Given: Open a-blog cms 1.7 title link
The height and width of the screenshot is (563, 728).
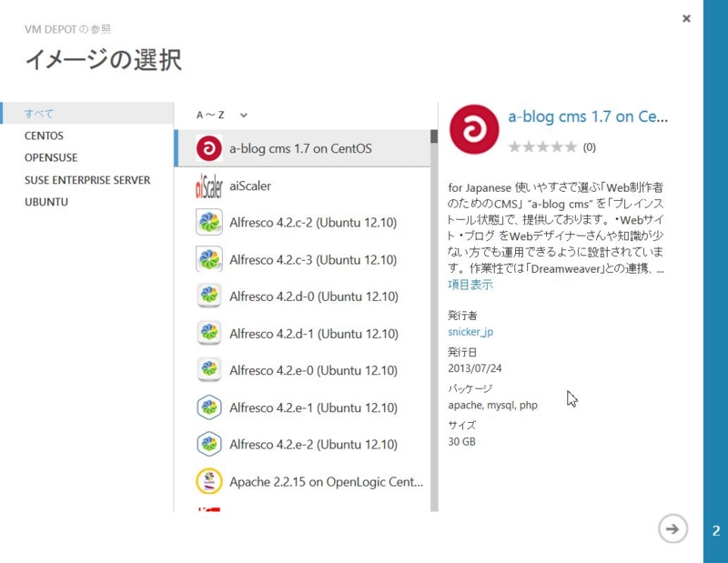Looking at the screenshot, I should [x=588, y=116].
